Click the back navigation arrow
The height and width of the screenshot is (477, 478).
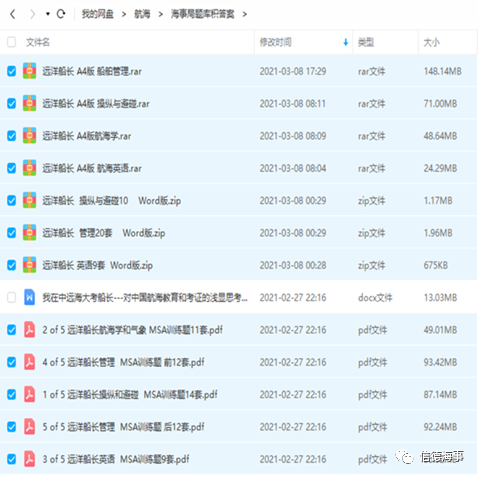click(13, 14)
